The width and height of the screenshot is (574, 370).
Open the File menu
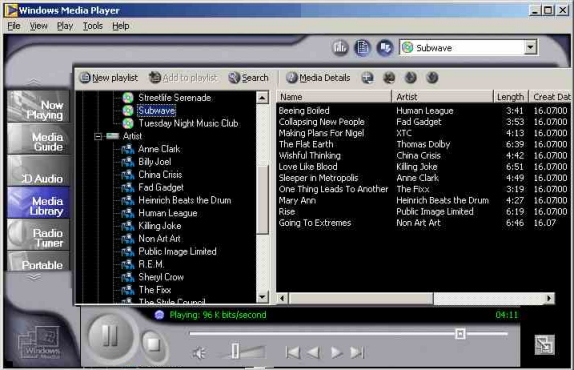(x=14, y=26)
